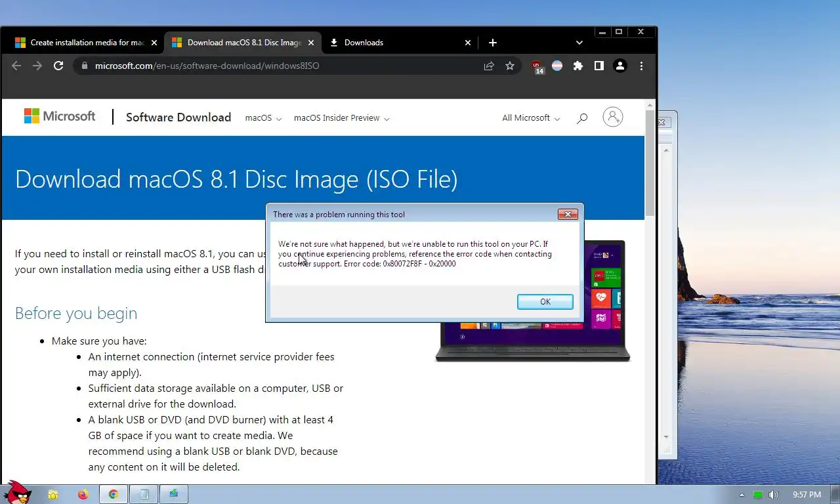The image size is (840, 504).
Task: Click the browser forward arrow
Action: (37, 66)
